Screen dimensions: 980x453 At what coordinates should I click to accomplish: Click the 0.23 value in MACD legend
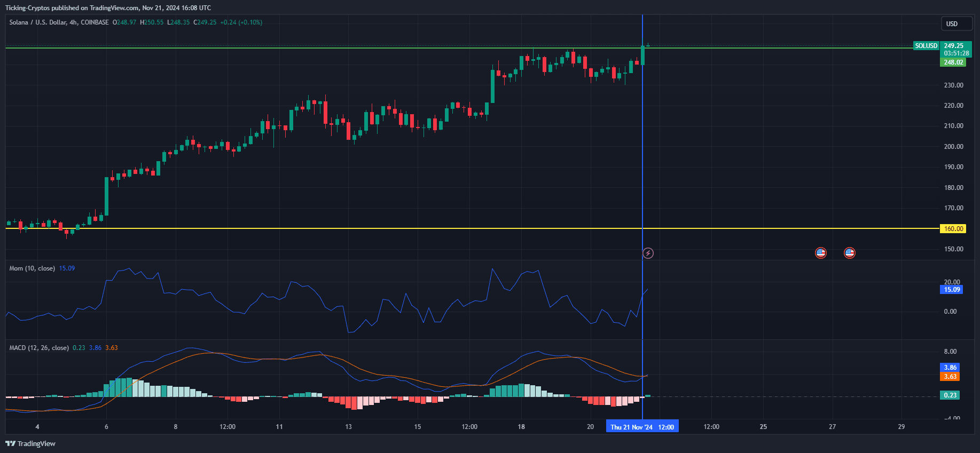(79, 348)
